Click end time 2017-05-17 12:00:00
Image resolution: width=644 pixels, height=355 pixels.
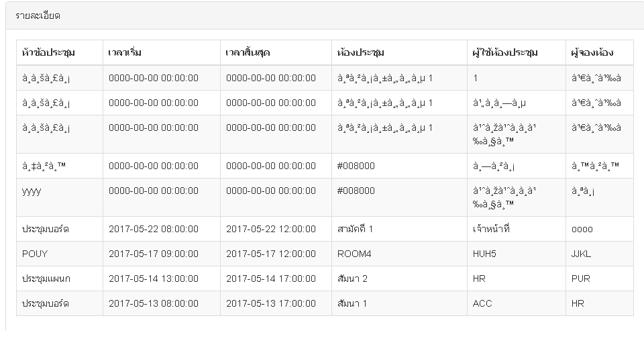click(x=271, y=254)
